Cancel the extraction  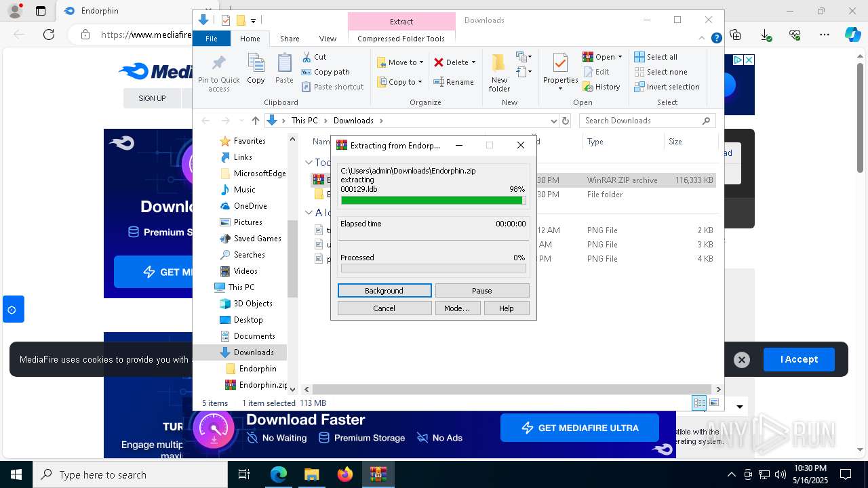click(384, 308)
